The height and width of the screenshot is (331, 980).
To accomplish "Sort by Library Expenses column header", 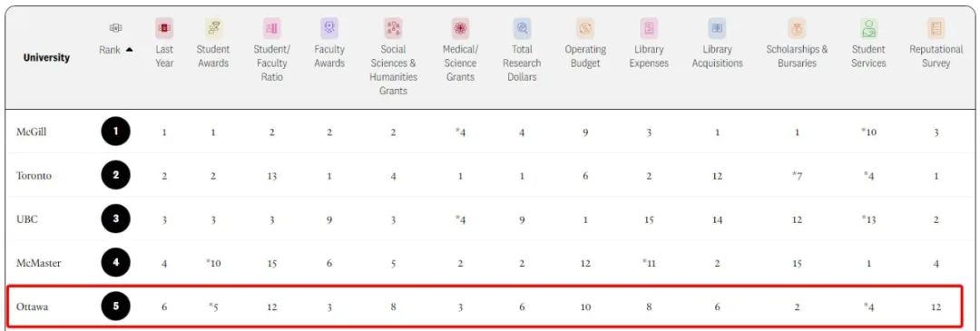I will click(649, 56).
